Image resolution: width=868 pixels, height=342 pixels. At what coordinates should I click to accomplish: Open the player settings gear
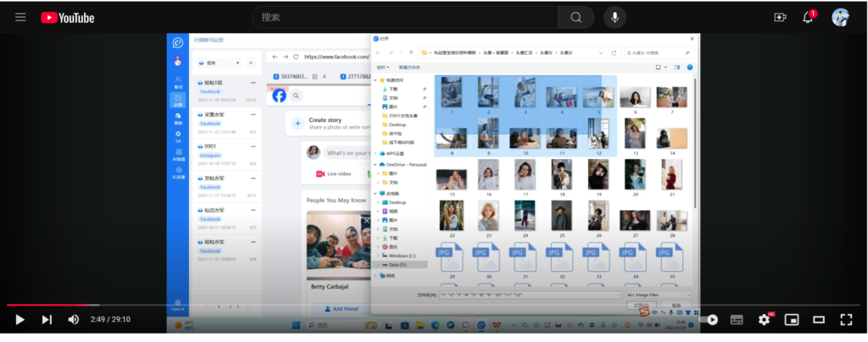pos(764,319)
